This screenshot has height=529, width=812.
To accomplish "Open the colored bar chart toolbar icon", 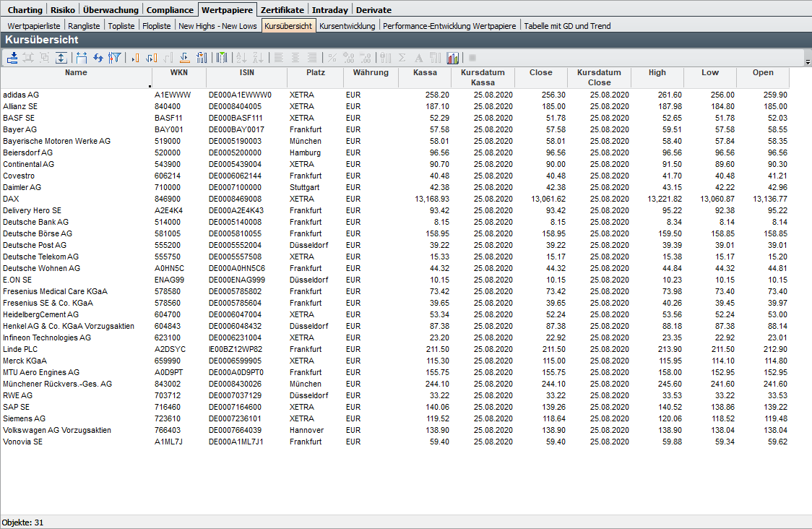I will pos(453,58).
